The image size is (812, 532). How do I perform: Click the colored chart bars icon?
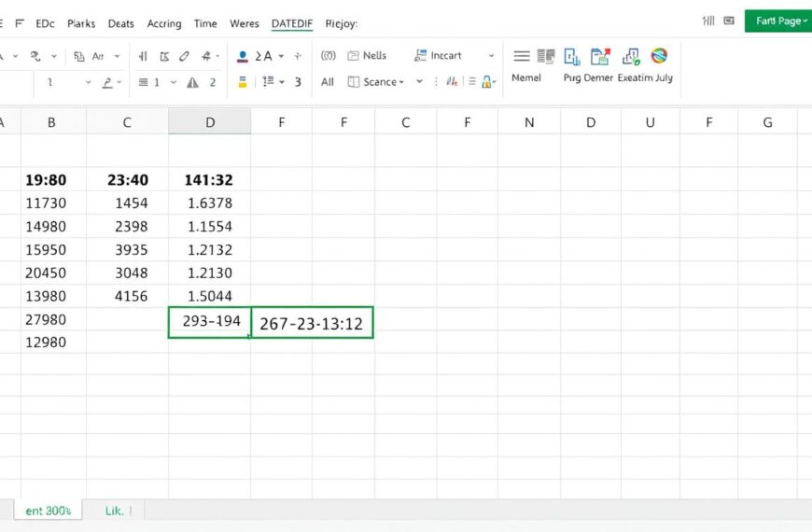pos(452,81)
